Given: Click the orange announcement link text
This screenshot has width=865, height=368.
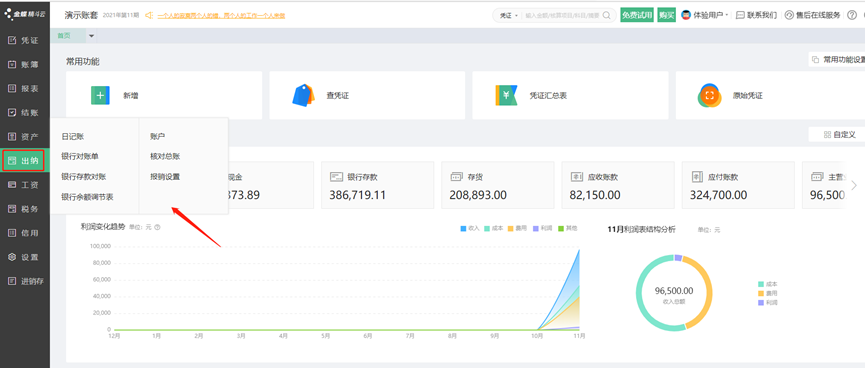Looking at the screenshot, I should coord(221,15).
